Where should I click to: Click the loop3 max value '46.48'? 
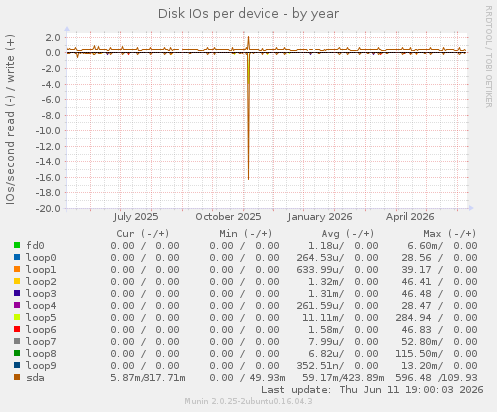(x=416, y=294)
